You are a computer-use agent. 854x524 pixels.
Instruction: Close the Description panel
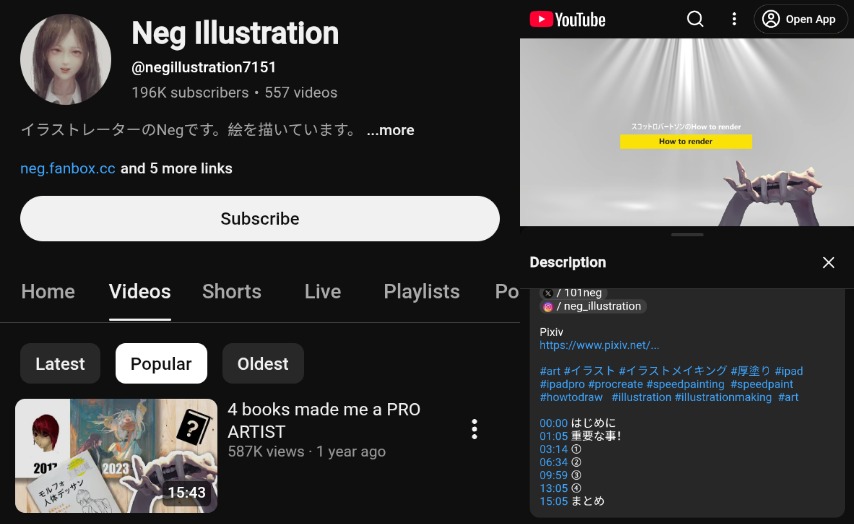click(x=828, y=263)
